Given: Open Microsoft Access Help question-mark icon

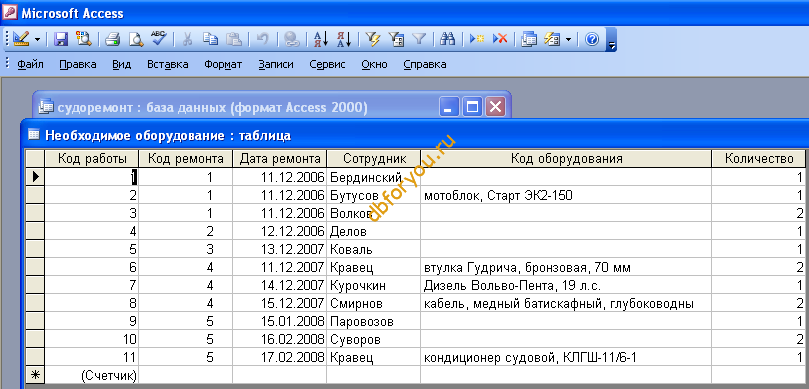Looking at the screenshot, I should tap(592, 39).
